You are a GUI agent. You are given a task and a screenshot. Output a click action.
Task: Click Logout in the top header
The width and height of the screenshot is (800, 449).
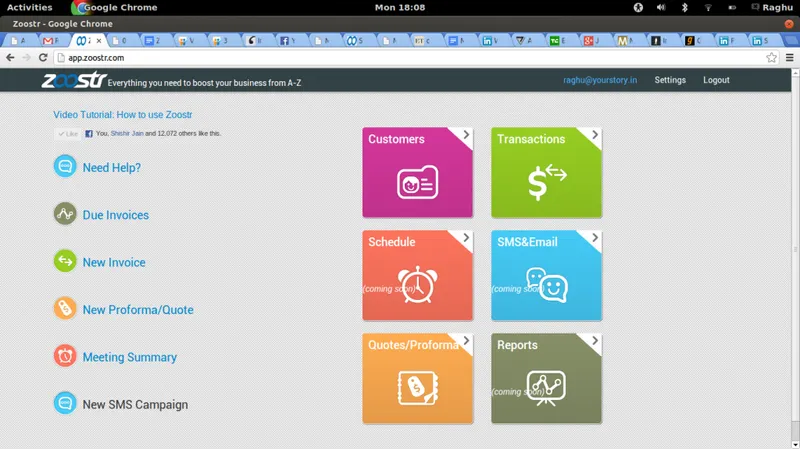coord(716,80)
